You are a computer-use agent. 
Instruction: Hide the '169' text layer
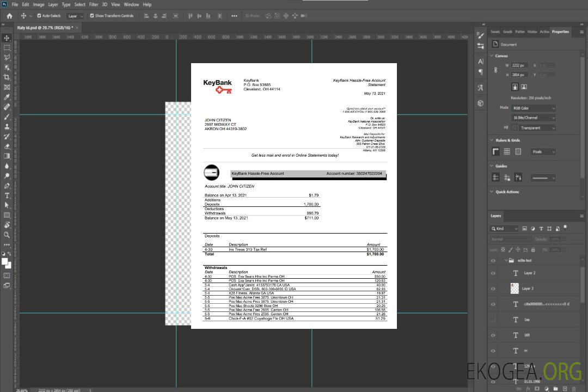tap(493, 335)
